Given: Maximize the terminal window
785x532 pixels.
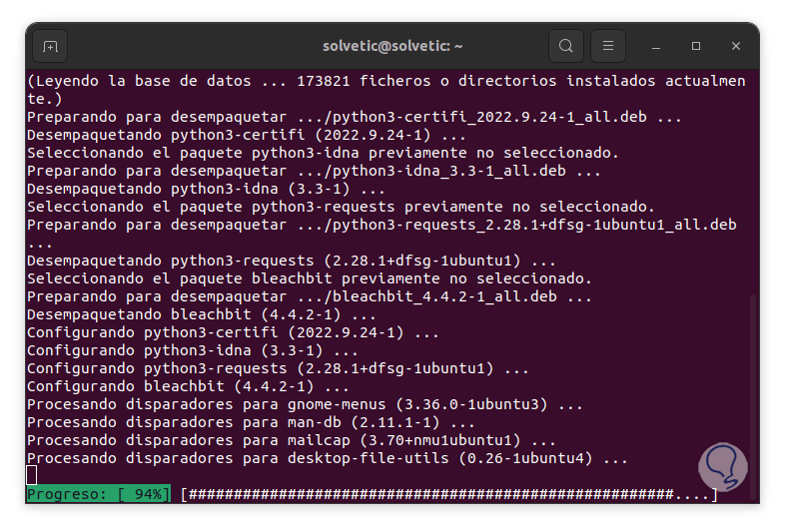Looking at the screenshot, I should pyautogui.click(x=696, y=46).
